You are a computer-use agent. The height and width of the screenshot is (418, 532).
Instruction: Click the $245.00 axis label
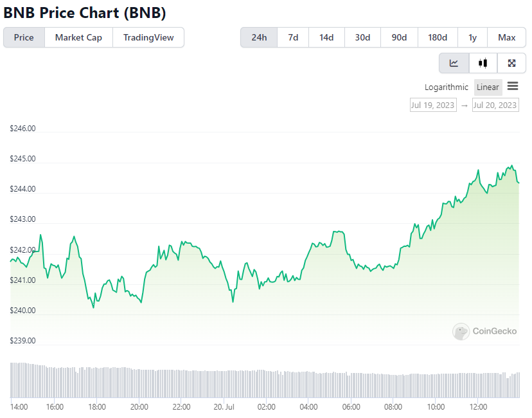22,159
